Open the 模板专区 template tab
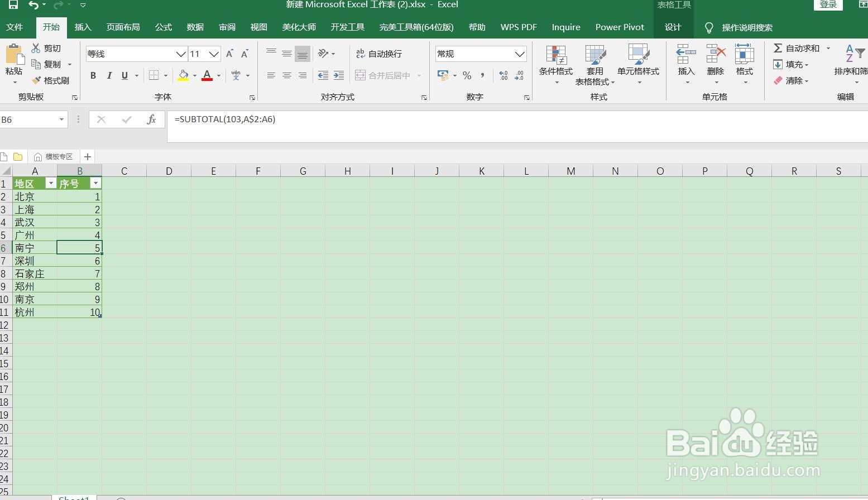Screen dimensions: 868x500 point(54,157)
